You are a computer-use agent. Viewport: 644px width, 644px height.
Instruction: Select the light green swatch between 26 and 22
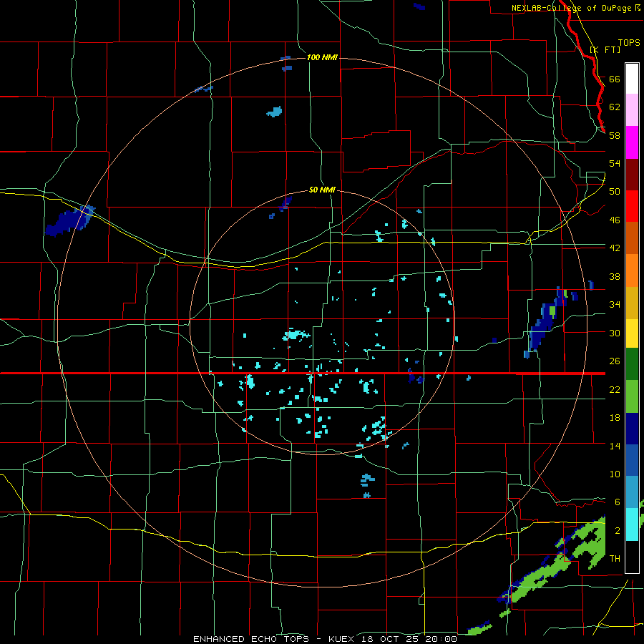[x=632, y=396]
